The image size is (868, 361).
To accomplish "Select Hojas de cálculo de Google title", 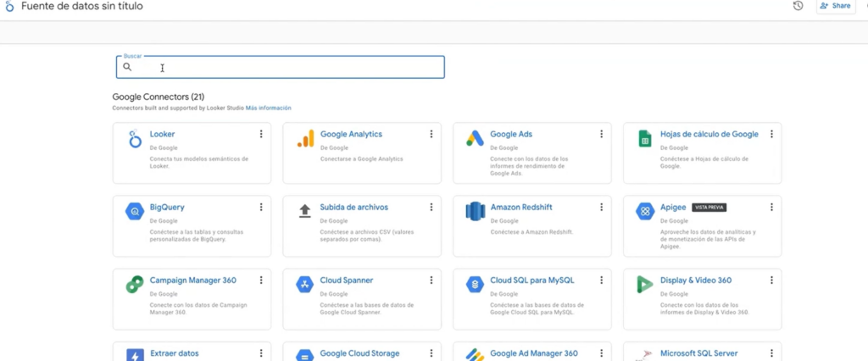I will (709, 134).
